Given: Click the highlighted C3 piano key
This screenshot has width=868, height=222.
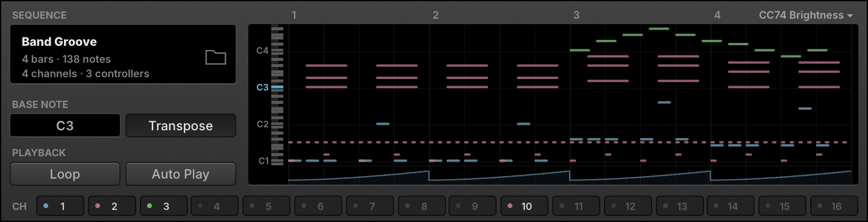Looking at the screenshot, I should click(x=277, y=87).
